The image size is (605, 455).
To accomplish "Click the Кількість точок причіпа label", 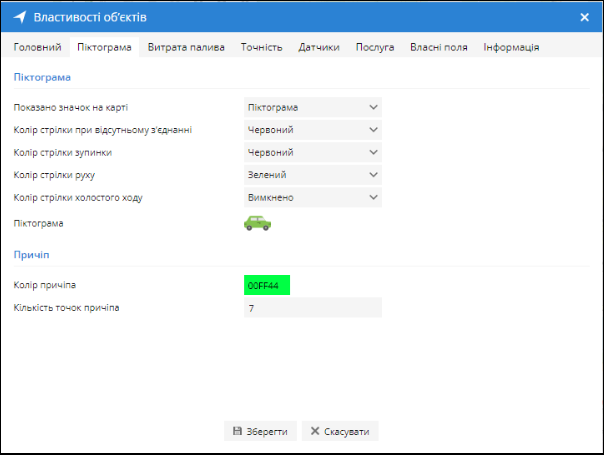I will (66, 308).
